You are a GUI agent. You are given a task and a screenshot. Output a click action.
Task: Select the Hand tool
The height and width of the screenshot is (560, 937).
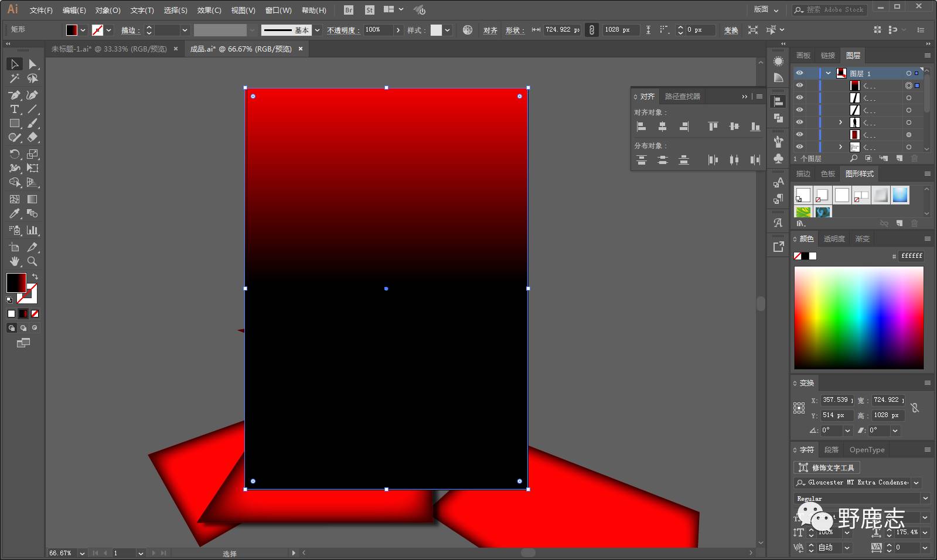tap(15, 261)
